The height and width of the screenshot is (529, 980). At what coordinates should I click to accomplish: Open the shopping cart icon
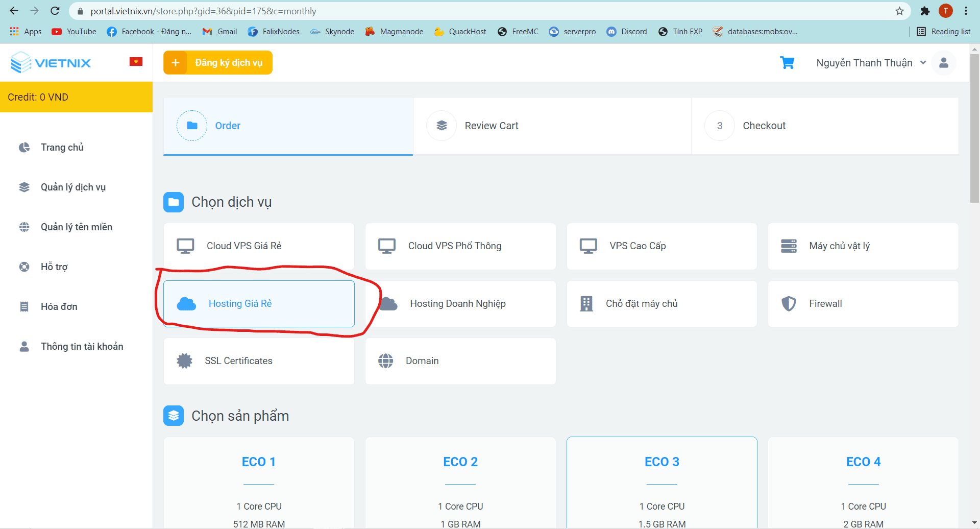click(787, 63)
